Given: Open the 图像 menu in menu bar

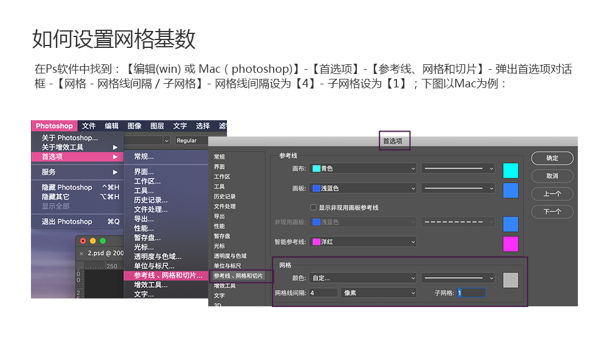Looking at the screenshot, I should (134, 126).
